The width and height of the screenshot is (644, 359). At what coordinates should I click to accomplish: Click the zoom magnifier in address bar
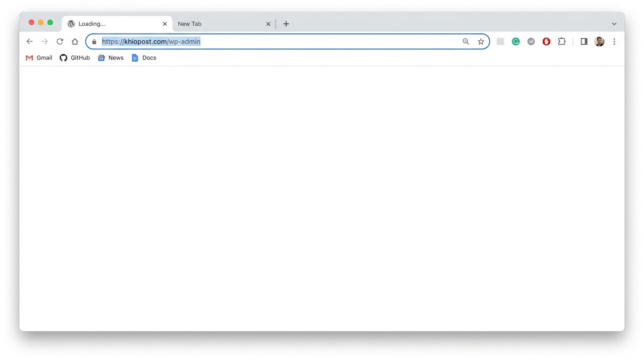(x=466, y=42)
